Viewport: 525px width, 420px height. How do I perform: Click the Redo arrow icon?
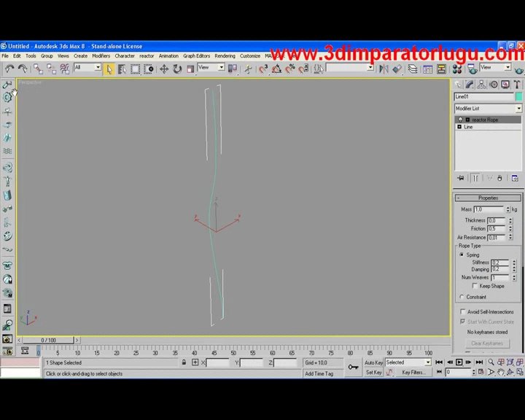tap(23, 69)
